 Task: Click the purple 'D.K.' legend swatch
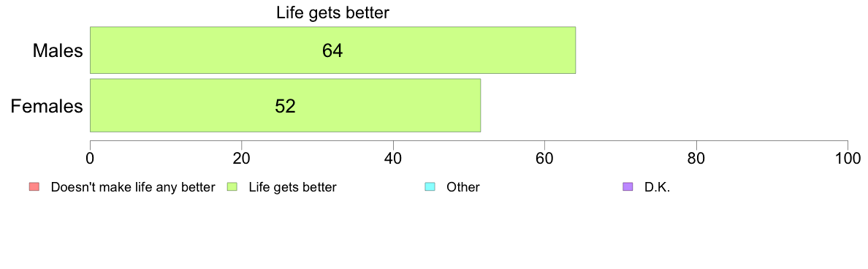[627, 187]
